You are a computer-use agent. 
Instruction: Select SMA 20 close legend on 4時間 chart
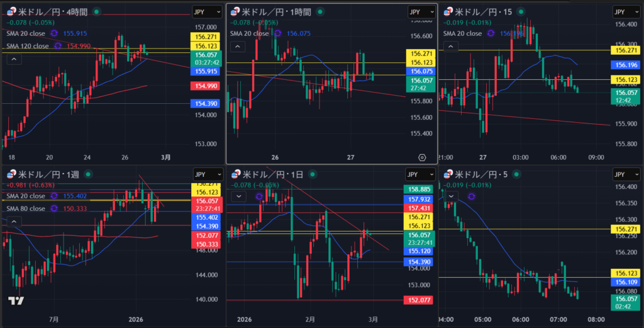pyautogui.click(x=25, y=33)
